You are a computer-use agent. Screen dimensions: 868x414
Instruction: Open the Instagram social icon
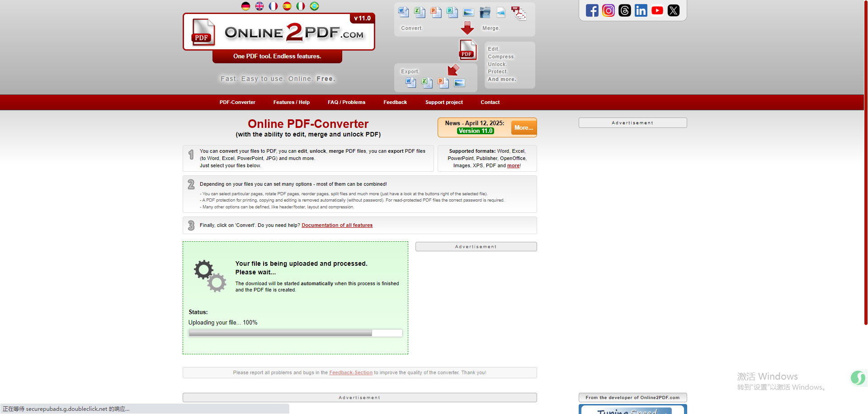609,10
